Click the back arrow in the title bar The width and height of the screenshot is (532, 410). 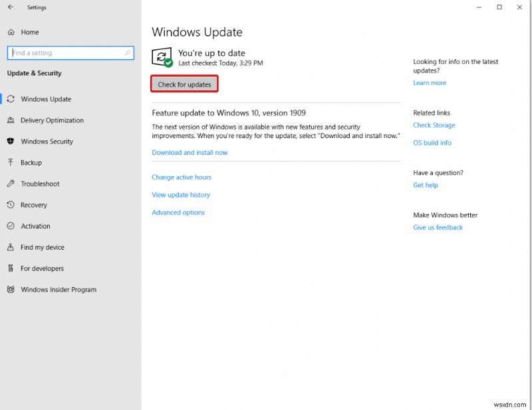click(10, 7)
